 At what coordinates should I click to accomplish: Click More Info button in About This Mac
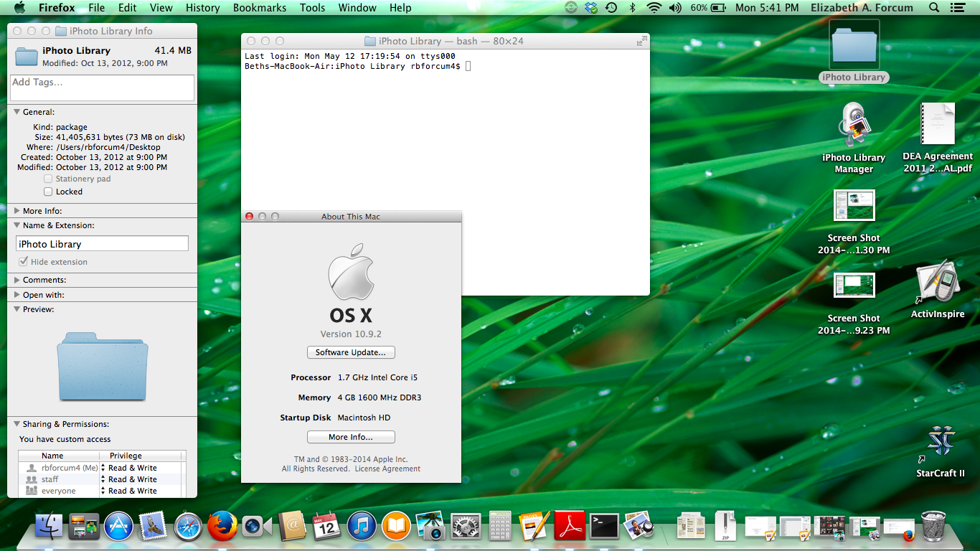(x=351, y=437)
